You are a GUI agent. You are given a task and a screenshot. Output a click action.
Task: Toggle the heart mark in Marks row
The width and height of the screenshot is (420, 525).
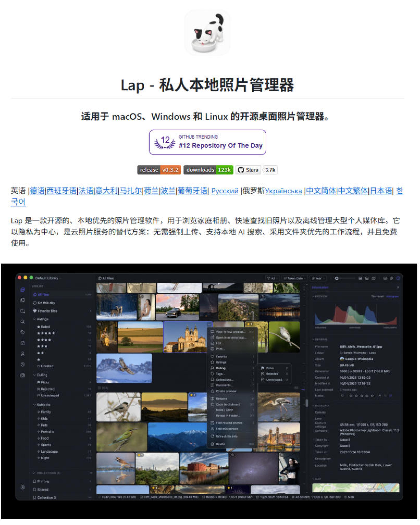(342, 396)
